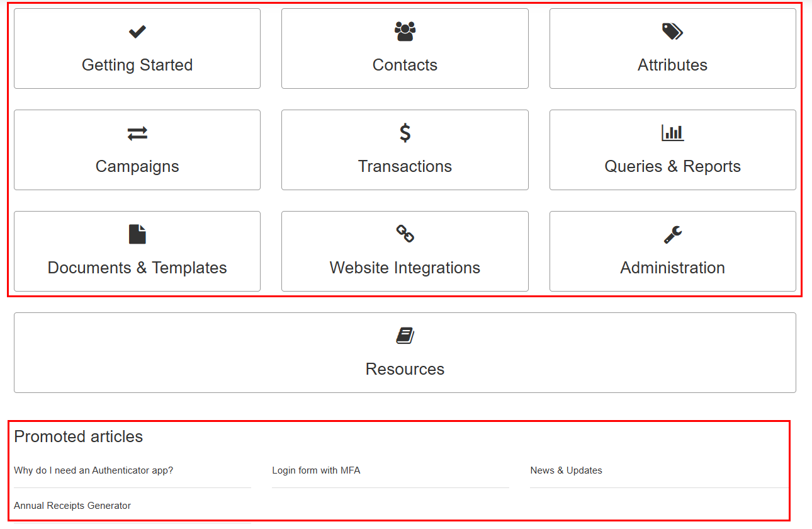Click the exchange arrows icon above Campaigns
This screenshot has width=812, height=529.
click(x=137, y=133)
